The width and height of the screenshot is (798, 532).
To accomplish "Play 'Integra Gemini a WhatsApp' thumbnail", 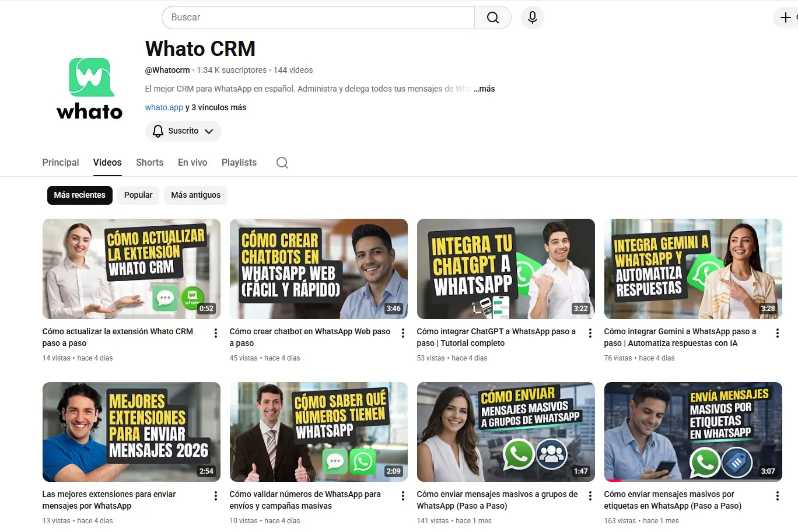I will click(x=693, y=269).
